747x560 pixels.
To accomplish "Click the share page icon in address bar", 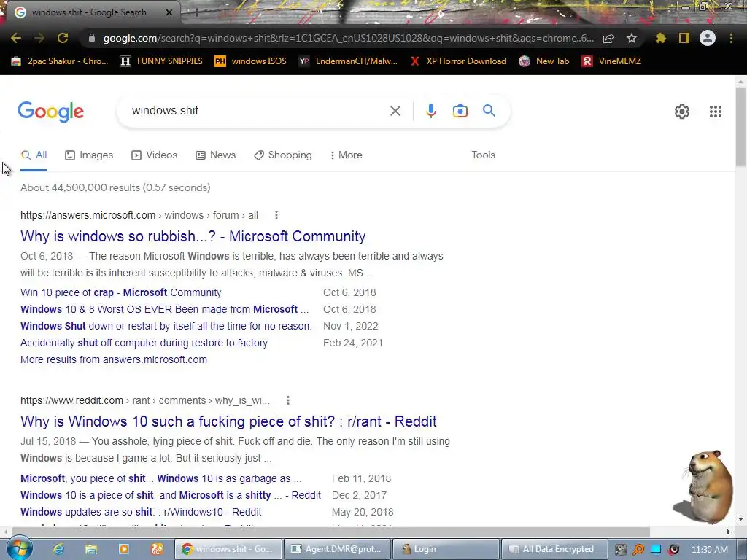I will 608,38.
